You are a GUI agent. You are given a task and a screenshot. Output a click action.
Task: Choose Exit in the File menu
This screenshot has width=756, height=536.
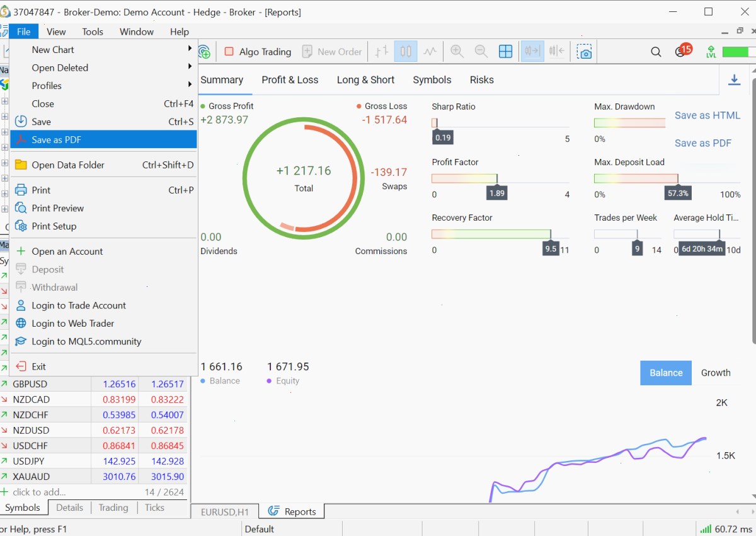coord(104,366)
